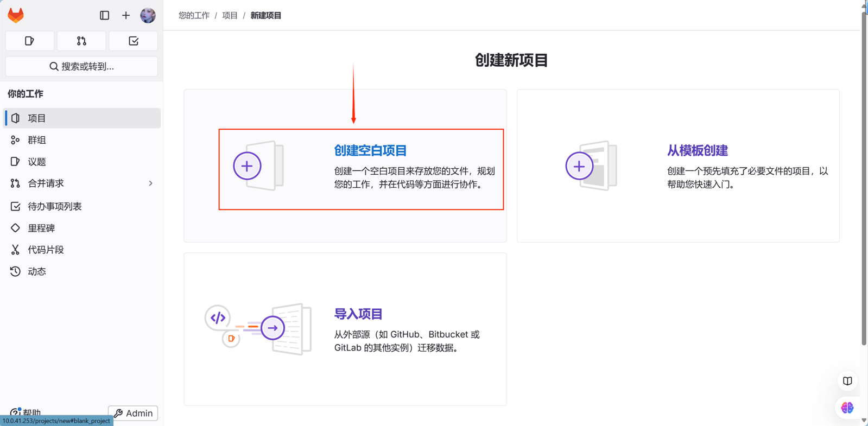This screenshot has width=868, height=426.
Task: Click the 导入项目 description text
Action: (x=407, y=341)
